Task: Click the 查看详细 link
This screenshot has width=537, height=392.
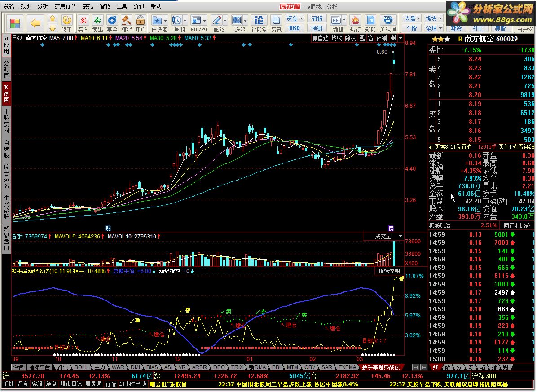Action: [523, 146]
